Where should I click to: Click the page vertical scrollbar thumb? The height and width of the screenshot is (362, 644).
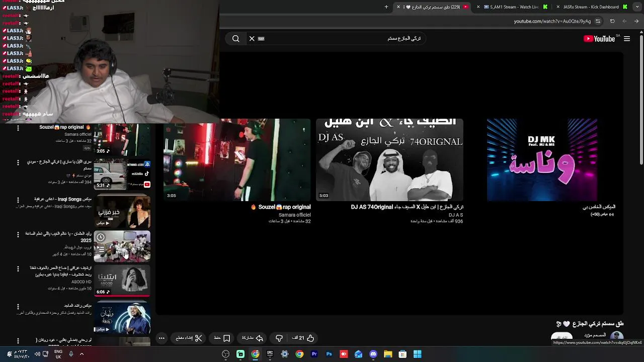pyautogui.click(x=641, y=101)
